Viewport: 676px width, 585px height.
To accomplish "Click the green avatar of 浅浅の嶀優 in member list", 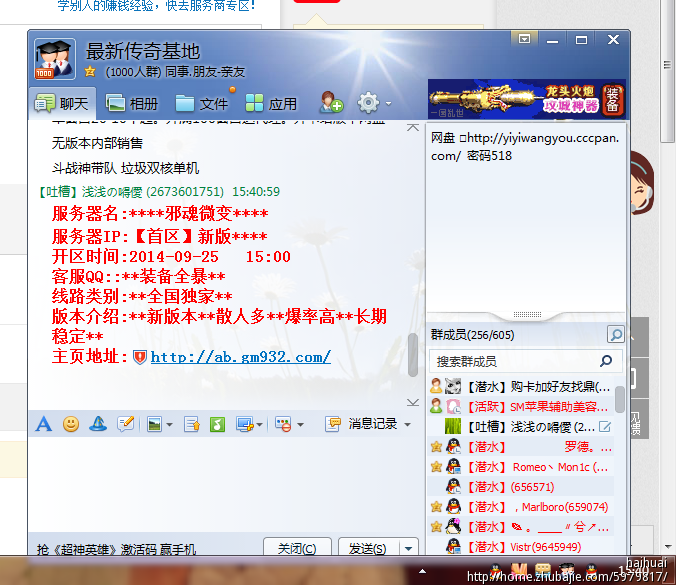I will 453,427.
